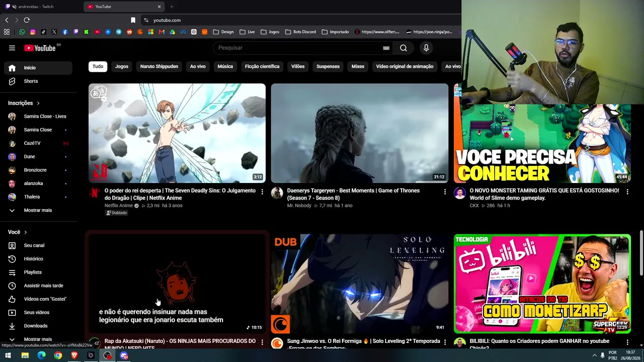Expand subscriptions with Mostrar mais

pyautogui.click(x=38, y=210)
